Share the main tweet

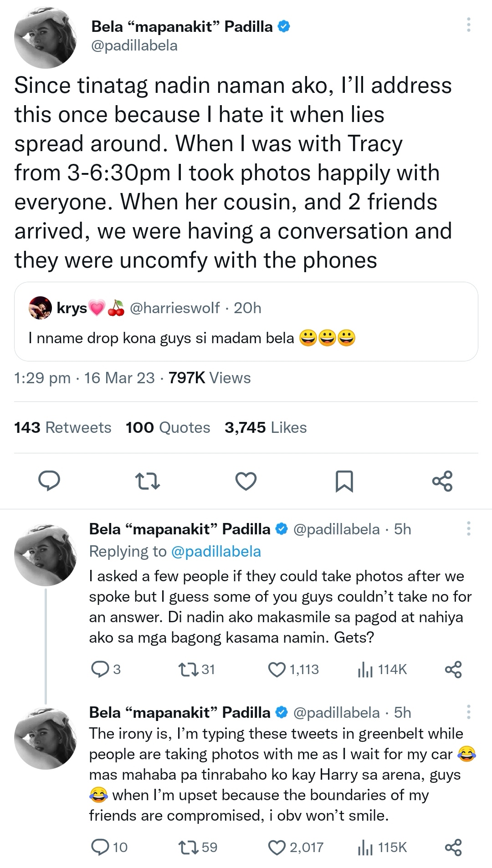click(442, 481)
